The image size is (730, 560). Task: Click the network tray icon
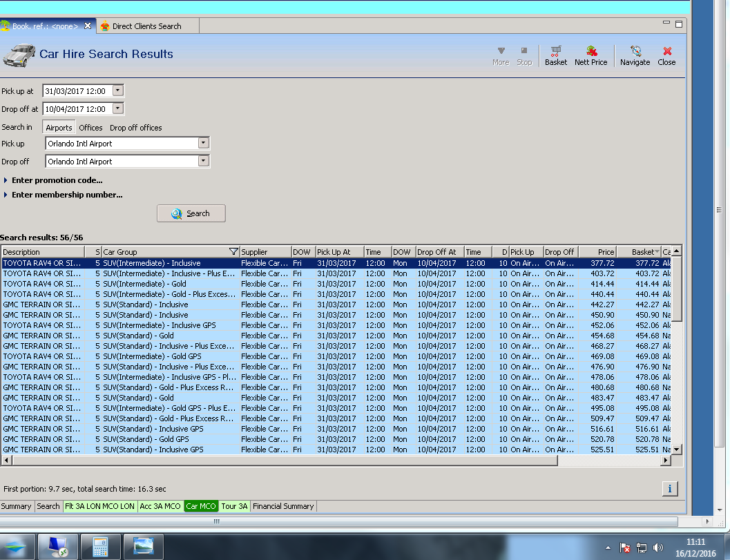coord(642,548)
